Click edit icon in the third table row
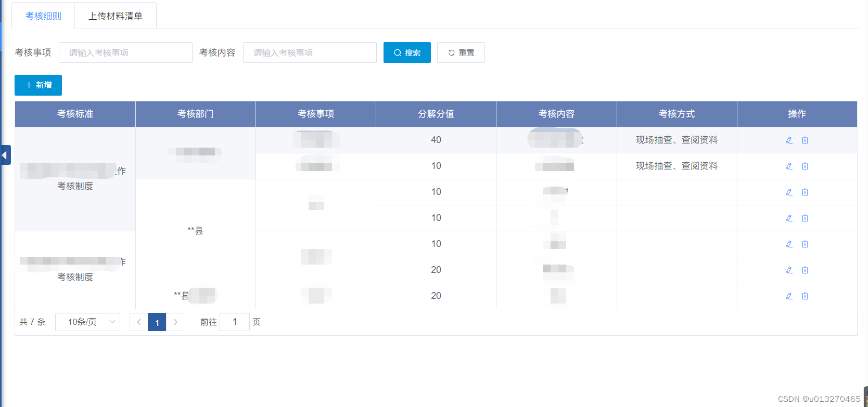Screen dimensions: 868x407 tap(789, 192)
